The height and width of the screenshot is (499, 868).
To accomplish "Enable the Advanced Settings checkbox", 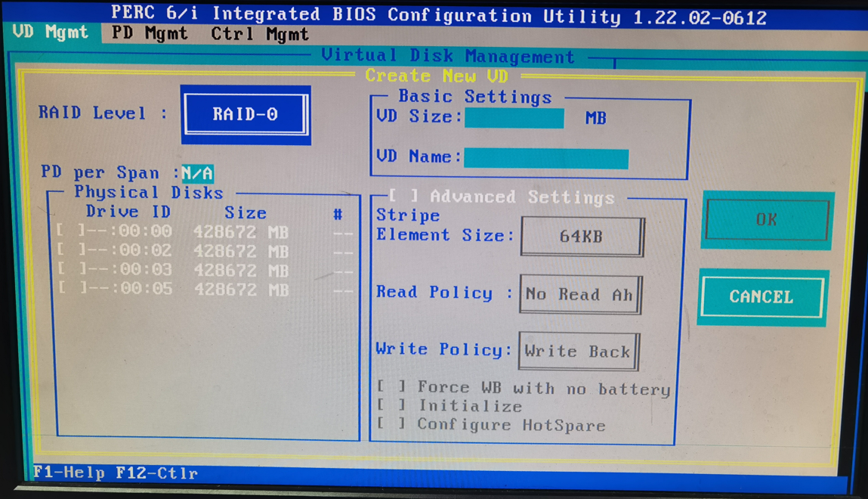I will [403, 196].
